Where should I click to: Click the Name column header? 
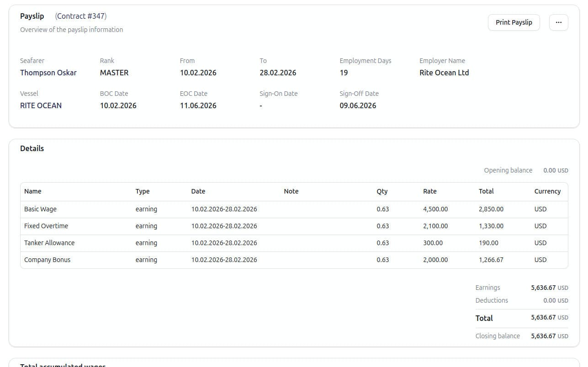tap(32, 191)
